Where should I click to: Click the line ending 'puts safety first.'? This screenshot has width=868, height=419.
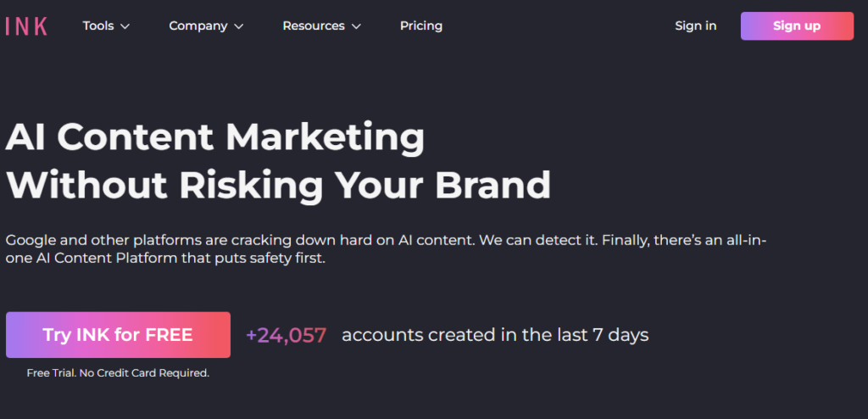165,259
